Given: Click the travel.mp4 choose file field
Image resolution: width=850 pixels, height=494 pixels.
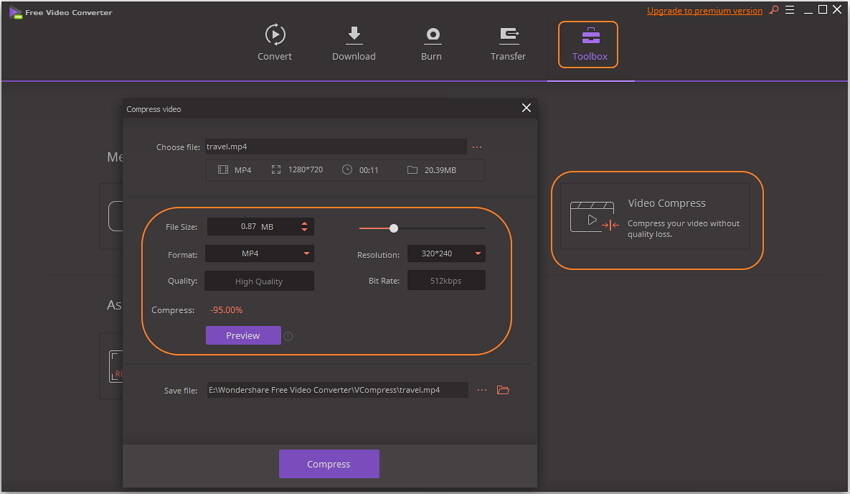Looking at the screenshot, I should (x=336, y=146).
